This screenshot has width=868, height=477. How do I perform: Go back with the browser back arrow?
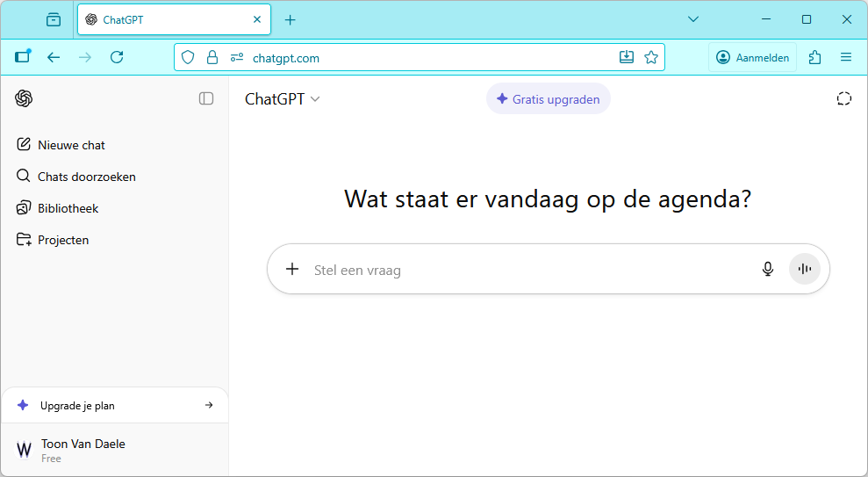tap(54, 57)
